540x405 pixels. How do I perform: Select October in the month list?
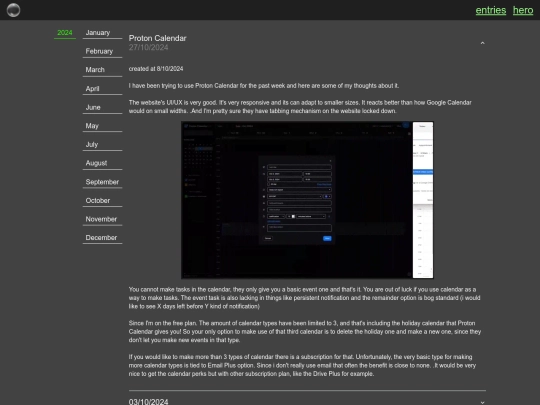102,200
